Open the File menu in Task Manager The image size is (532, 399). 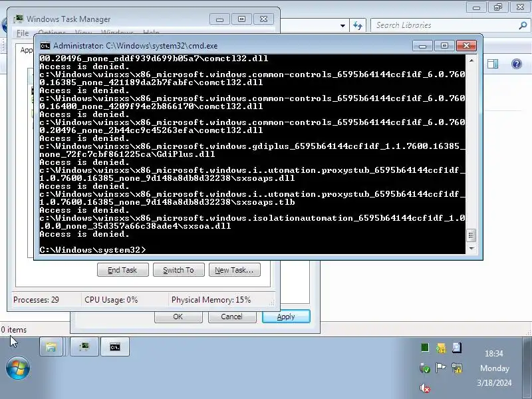(23, 33)
